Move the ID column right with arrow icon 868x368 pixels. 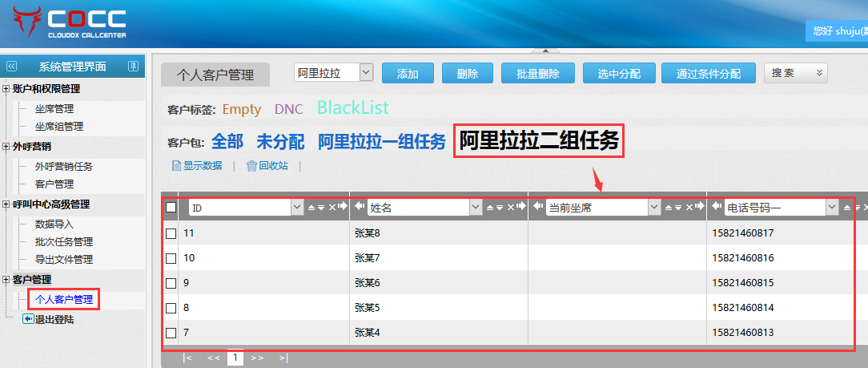pos(343,207)
